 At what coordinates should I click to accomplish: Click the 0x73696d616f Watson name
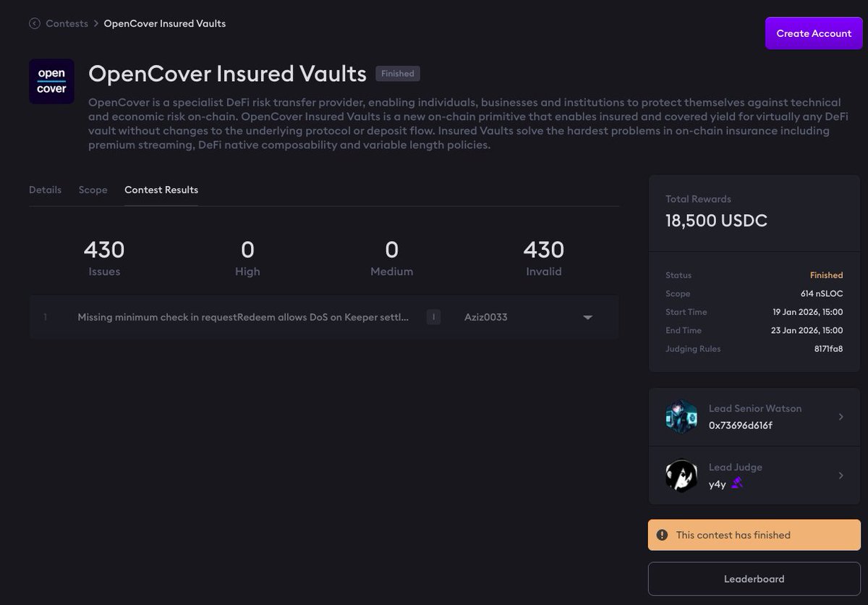click(x=742, y=426)
